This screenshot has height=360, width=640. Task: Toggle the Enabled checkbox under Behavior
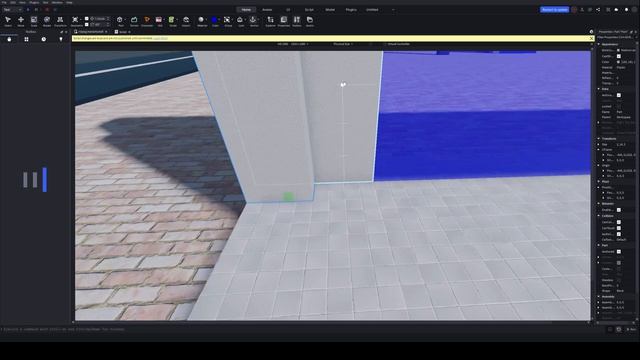click(x=619, y=210)
